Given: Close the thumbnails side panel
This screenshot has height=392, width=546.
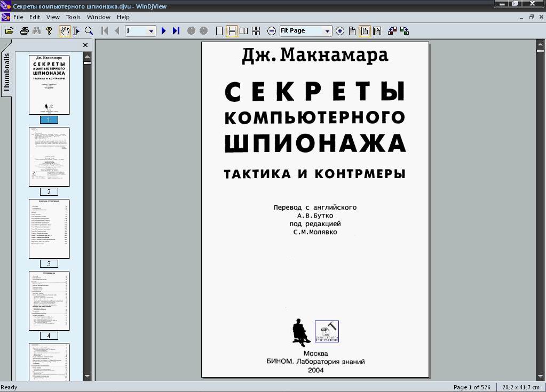Looking at the screenshot, I should 85,45.
